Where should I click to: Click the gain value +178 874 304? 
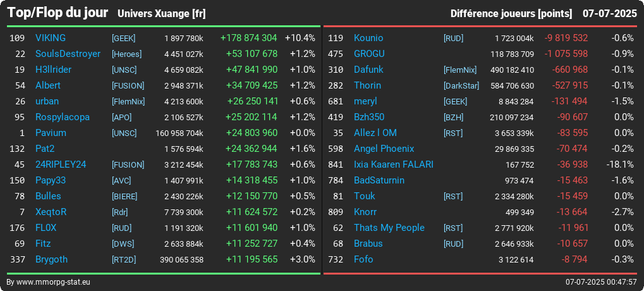click(x=248, y=38)
